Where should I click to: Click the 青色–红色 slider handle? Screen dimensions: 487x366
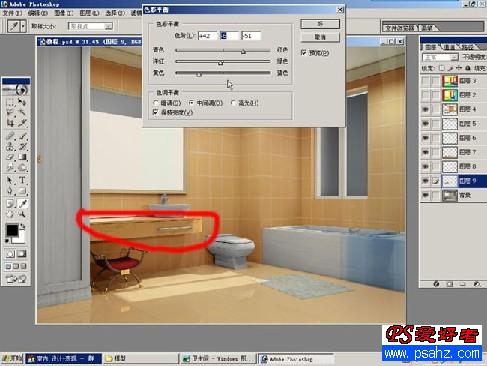pyautogui.click(x=243, y=51)
